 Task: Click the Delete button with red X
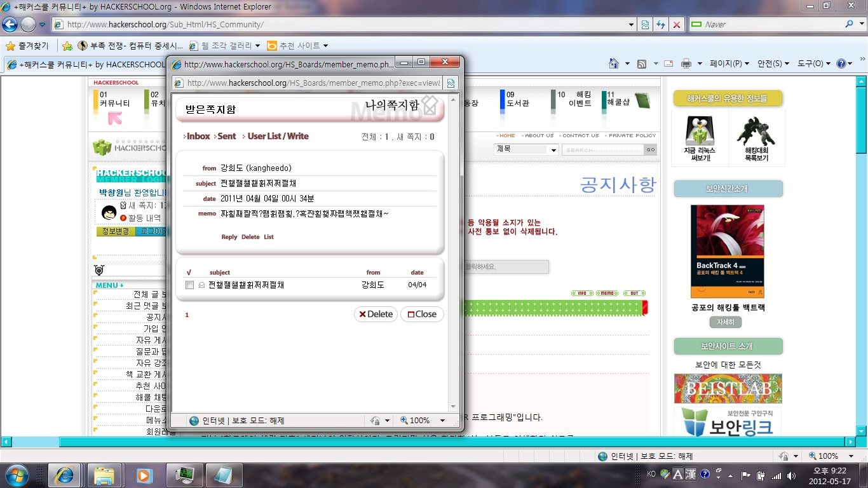(x=375, y=314)
